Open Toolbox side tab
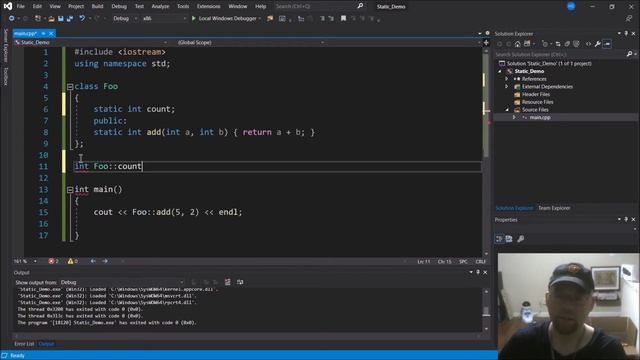Screen dimensions: 640x360 click(5, 76)
